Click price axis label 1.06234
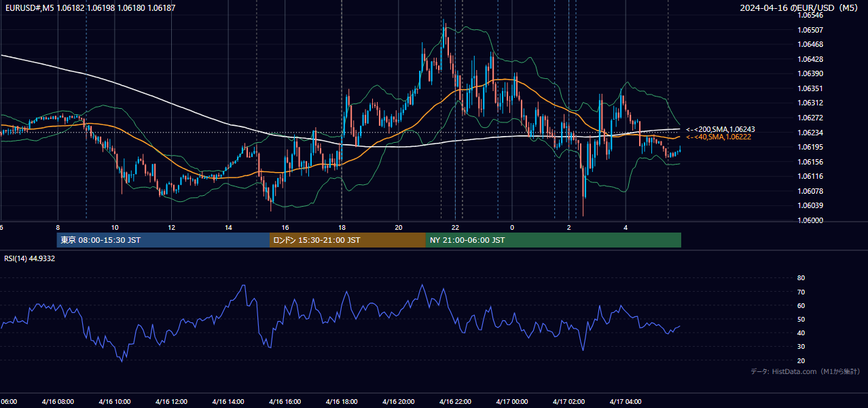This screenshot has width=868, height=408. click(x=811, y=133)
